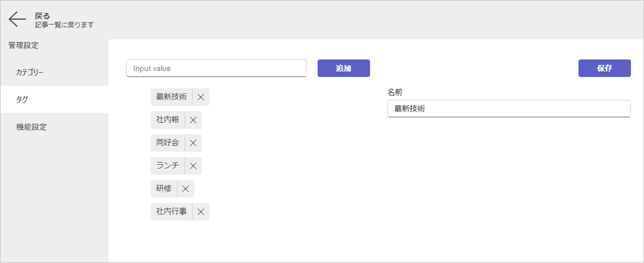
Task: Select the タグ menu item
Action: (x=54, y=100)
